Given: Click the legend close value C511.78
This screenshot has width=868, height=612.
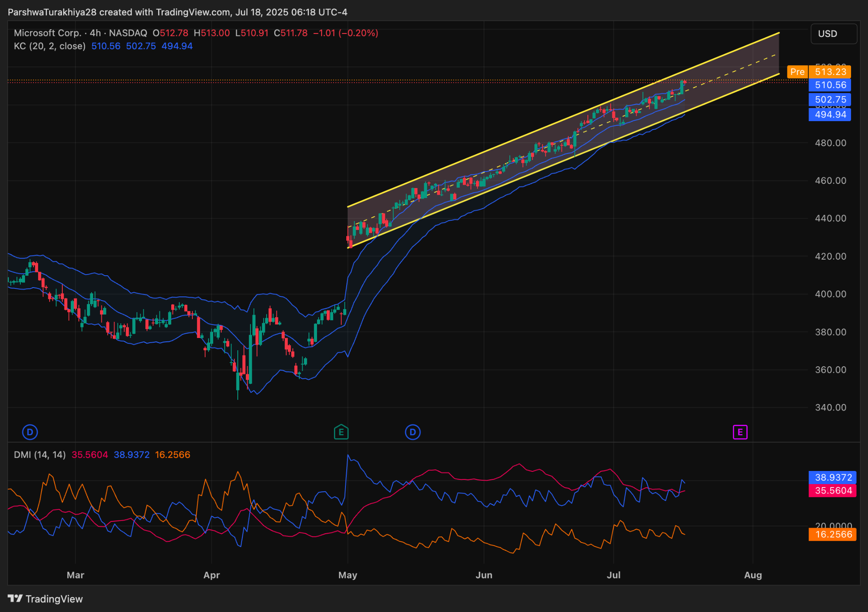Looking at the screenshot, I should pos(291,33).
